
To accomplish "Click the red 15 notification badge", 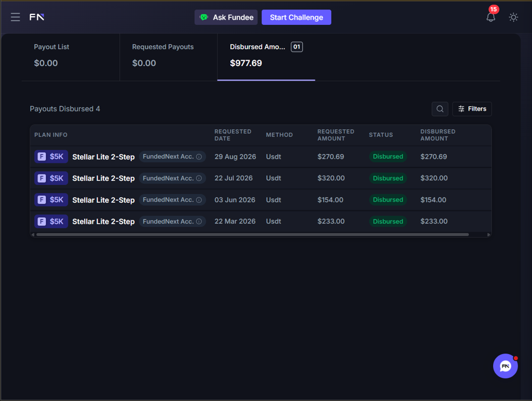I will pyautogui.click(x=494, y=9).
